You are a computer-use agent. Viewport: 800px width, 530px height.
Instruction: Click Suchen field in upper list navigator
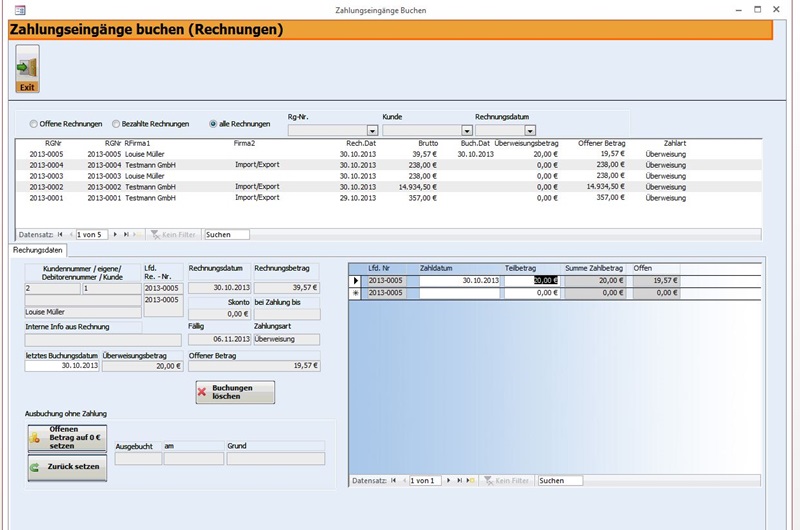pos(227,235)
